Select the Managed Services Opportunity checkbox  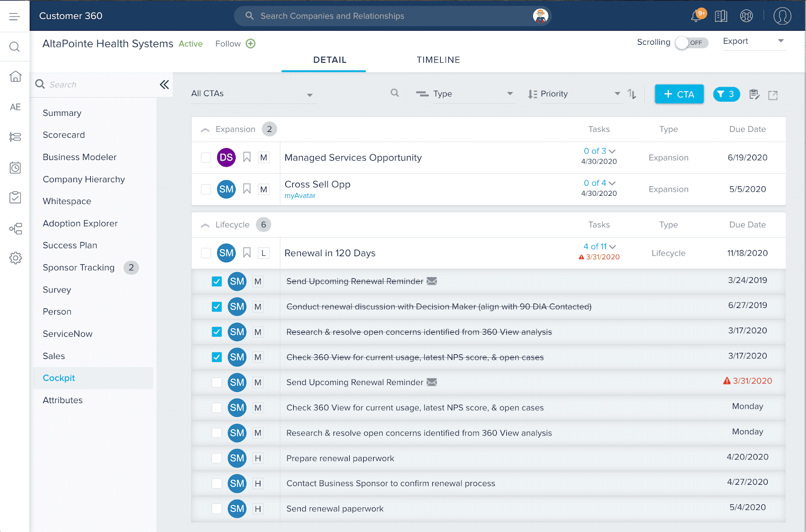(206, 158)
